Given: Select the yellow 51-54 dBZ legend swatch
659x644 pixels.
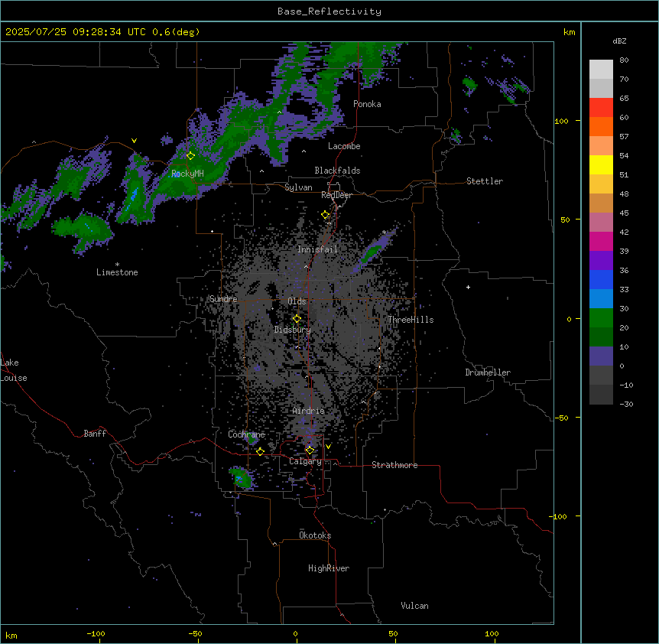Looking at the screenshot, I should point(601,164).
